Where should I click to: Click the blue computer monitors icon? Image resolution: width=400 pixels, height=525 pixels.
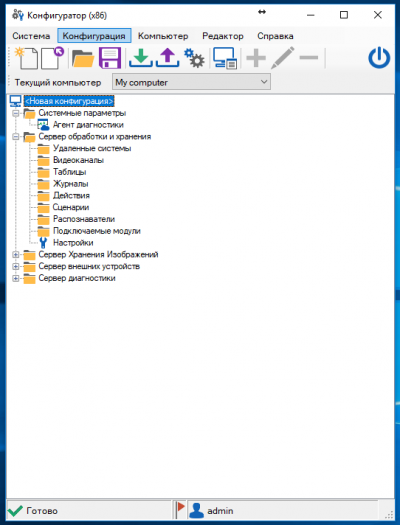(225, 58)
